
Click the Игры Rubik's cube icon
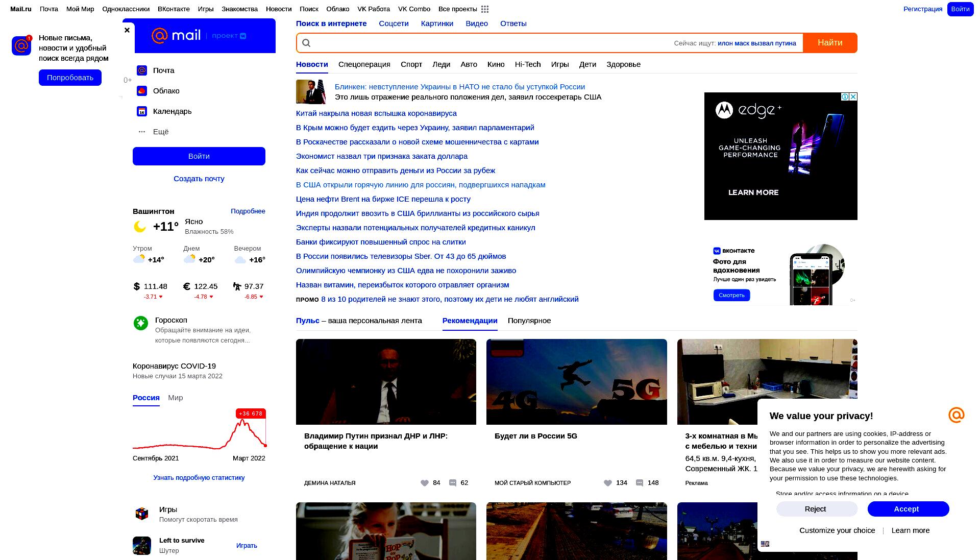coord(142,514)
